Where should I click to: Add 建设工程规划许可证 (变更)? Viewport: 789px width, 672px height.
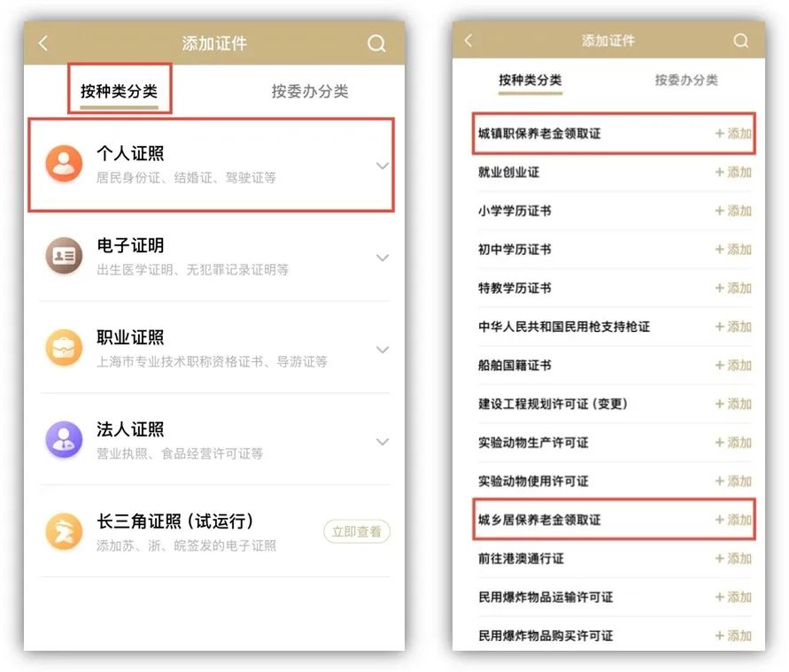tap(733, 404)
